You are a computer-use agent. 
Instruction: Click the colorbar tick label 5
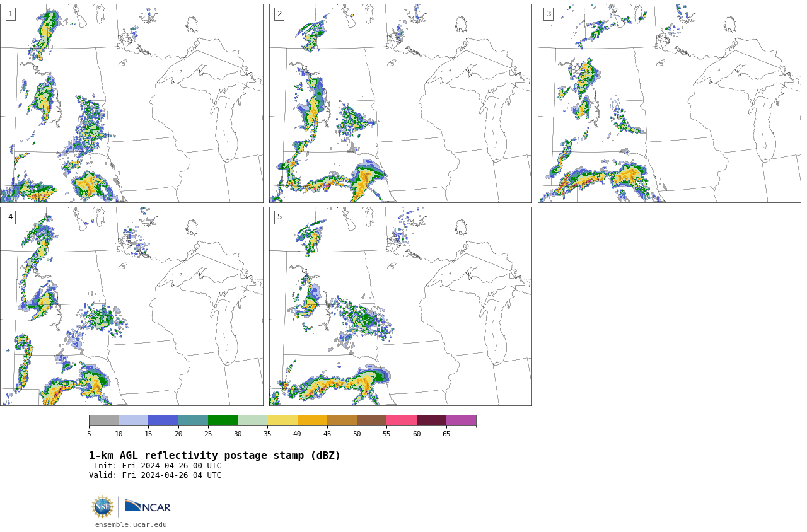[89, 434]
